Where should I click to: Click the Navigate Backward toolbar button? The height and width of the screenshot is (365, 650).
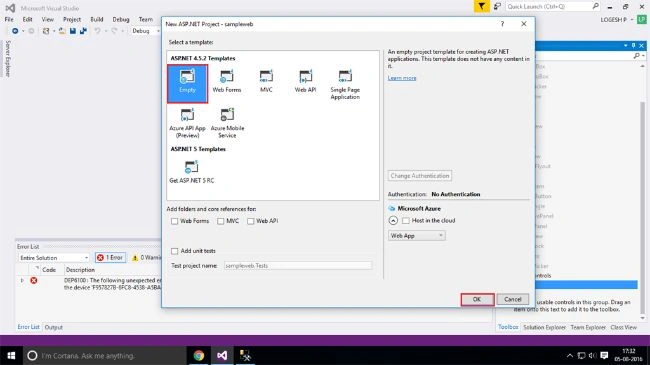(15, 31)
